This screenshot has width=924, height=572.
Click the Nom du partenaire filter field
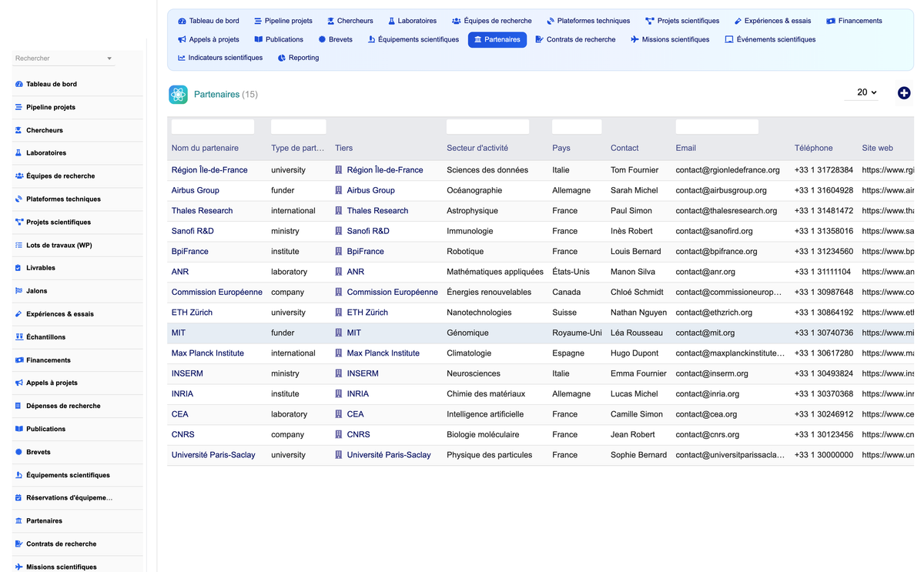[x=213, y=127]
